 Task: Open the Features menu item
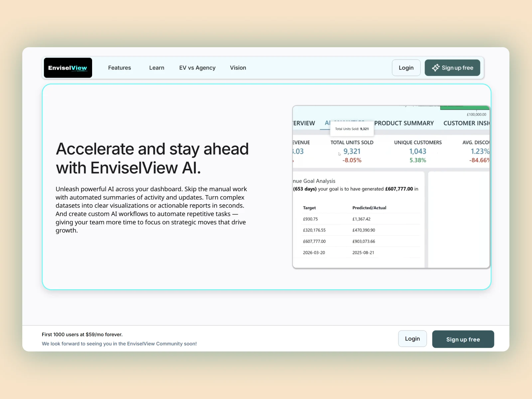click(119, 68)
